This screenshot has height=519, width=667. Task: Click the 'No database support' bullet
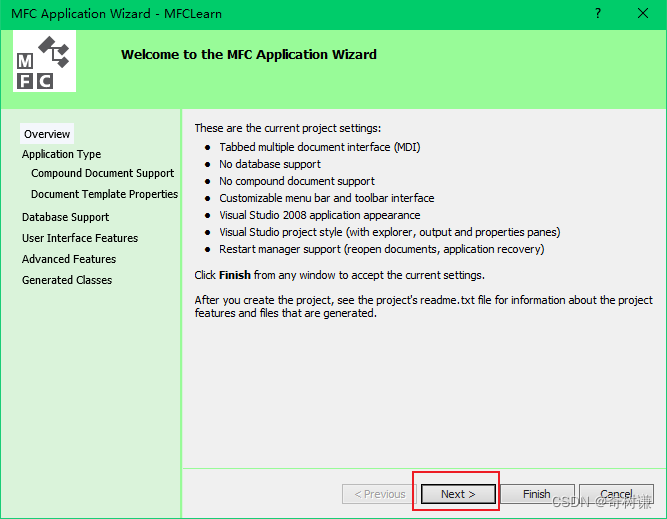[270, 164]
